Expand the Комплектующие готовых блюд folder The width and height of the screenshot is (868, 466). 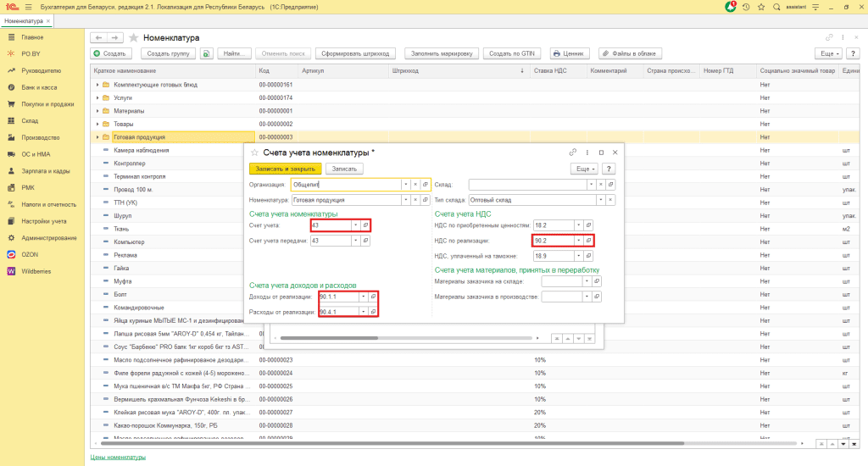click(97, 85)
